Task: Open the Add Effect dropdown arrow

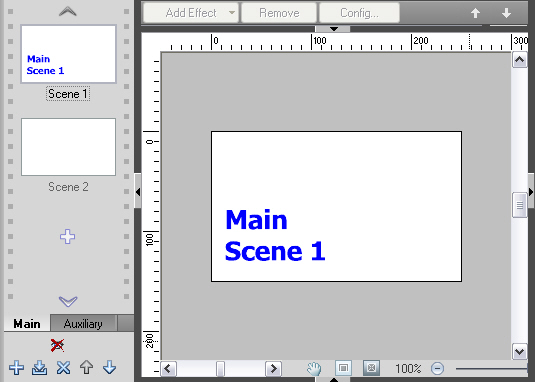Action: pyautogui.click(x=232, y=13)
